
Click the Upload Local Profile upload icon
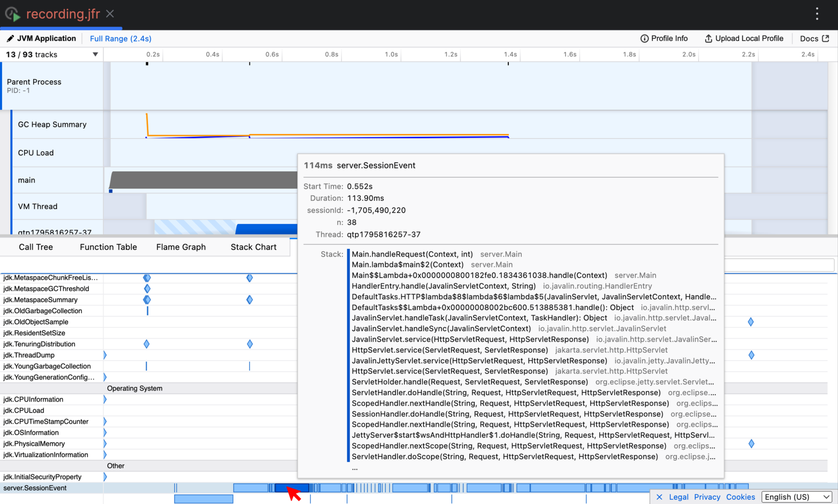[708, 38]
